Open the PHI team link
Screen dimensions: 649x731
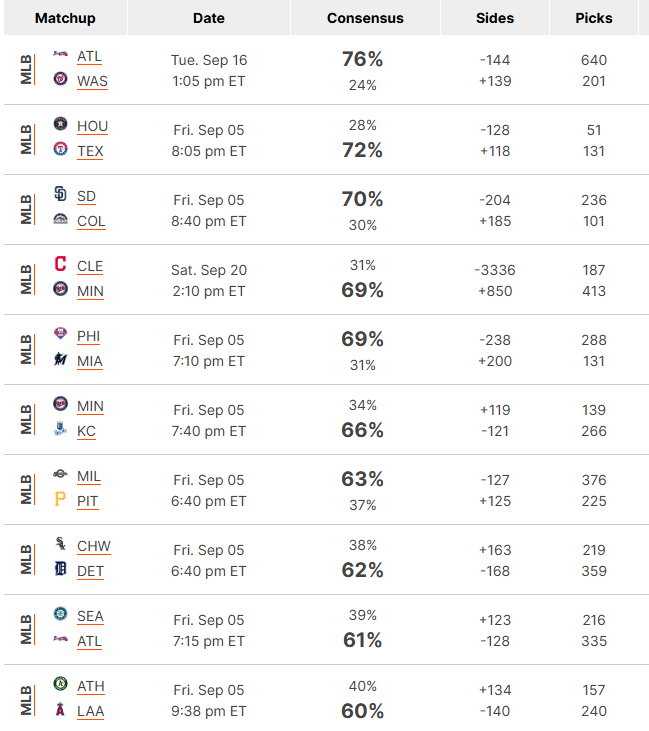pos(89,336)
